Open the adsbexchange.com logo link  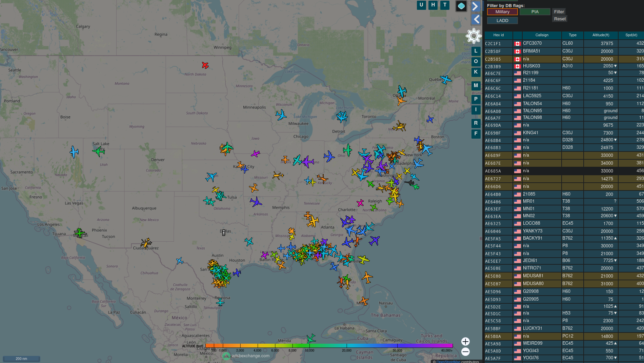click(x=246, y=356)
